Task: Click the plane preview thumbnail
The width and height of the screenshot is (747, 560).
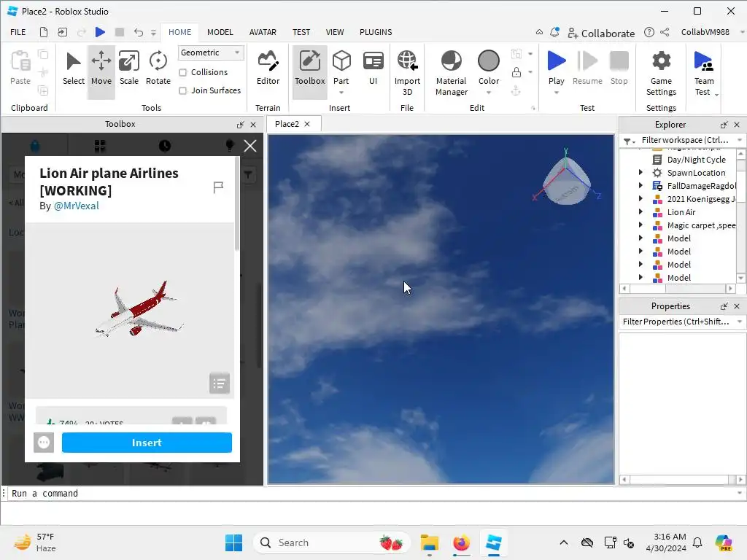Action: [x=130, y=310]
